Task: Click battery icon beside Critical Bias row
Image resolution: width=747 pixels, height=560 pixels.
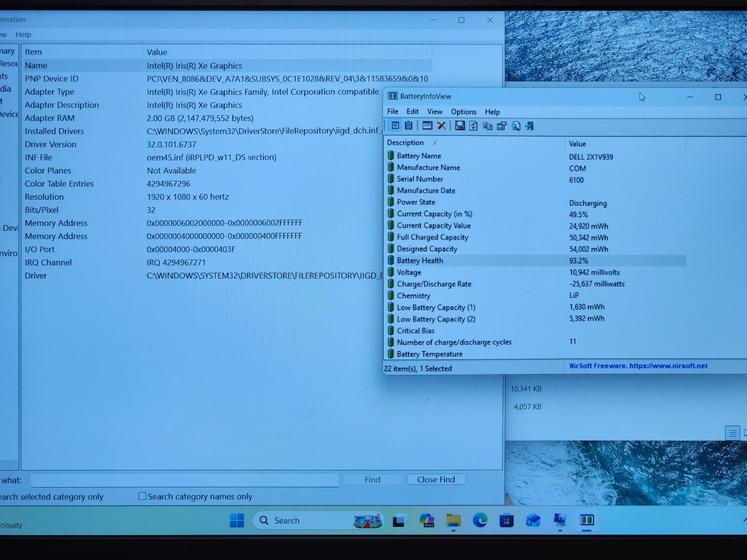Action: click(391, 330)
